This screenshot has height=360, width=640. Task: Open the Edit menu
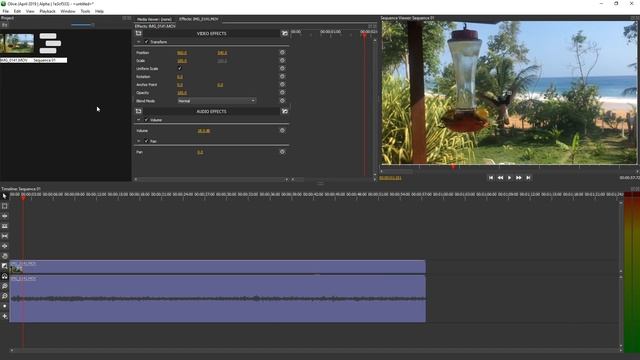[x=17, y=11]
